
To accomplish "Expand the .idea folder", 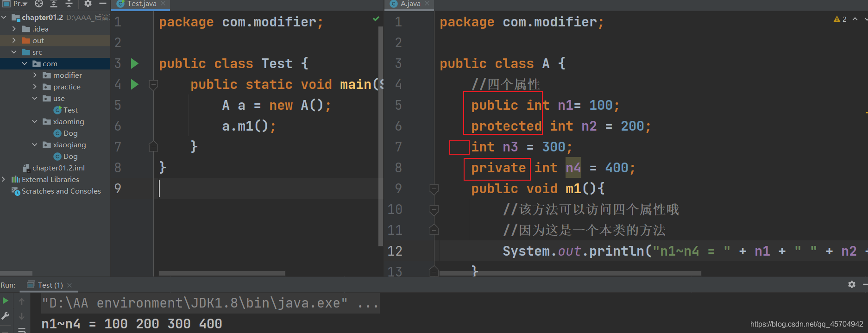I will (x=14, y=29).
